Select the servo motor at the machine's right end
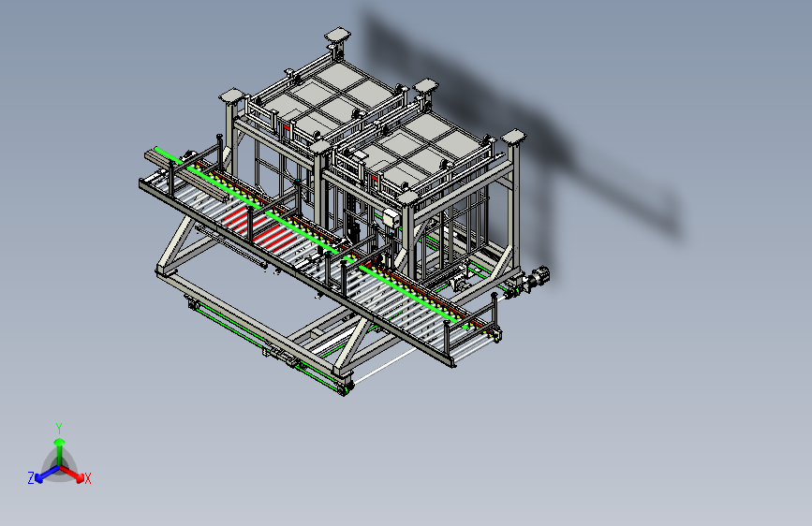The height and width of the screenshot is (526, 812). pyautogui.click(x=538, y=276)
